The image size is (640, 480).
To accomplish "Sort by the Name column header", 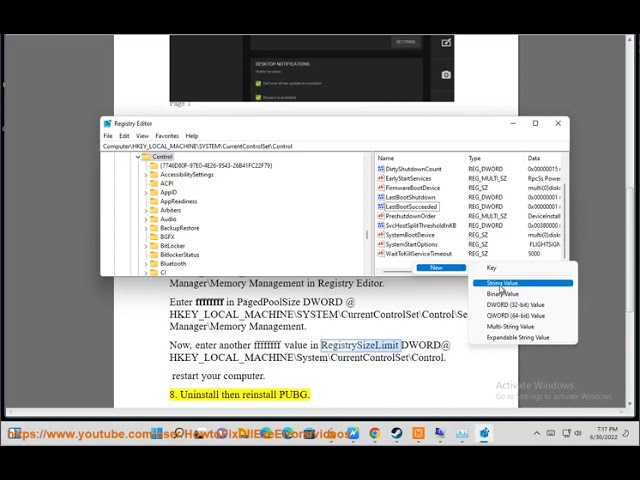I will coord(420,158).
